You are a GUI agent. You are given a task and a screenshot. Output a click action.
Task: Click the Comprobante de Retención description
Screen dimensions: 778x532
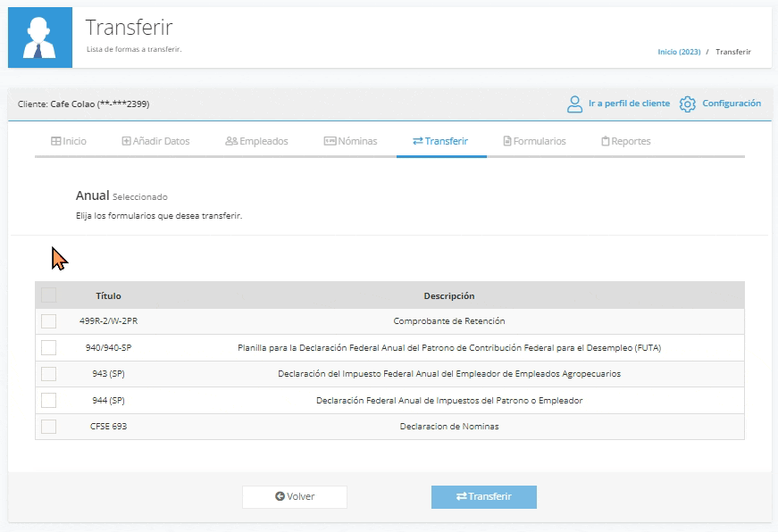pos(449,320)
